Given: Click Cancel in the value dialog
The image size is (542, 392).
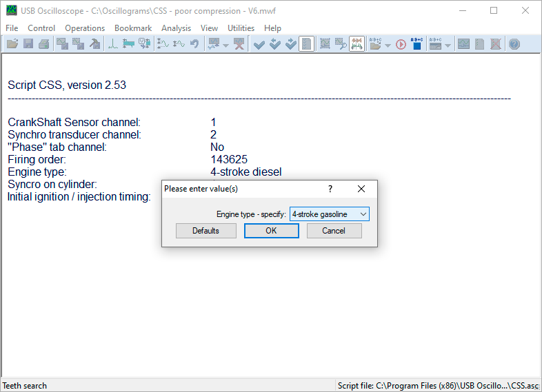Looking at the screenshot, I should [334, 231].
